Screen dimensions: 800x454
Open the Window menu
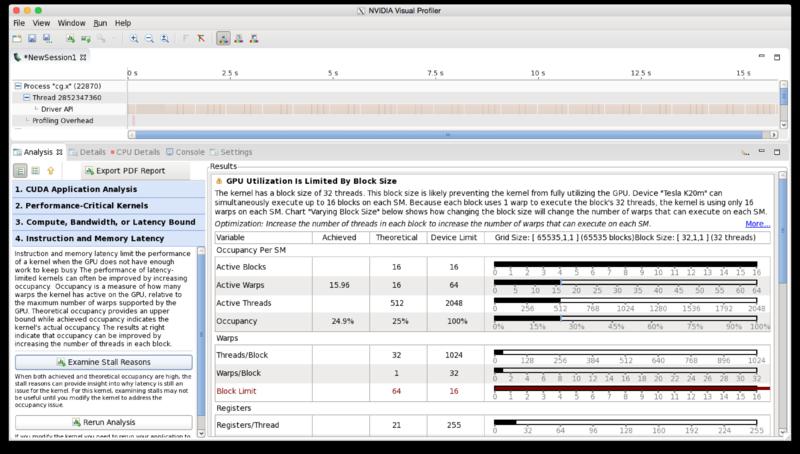(71, 23)
